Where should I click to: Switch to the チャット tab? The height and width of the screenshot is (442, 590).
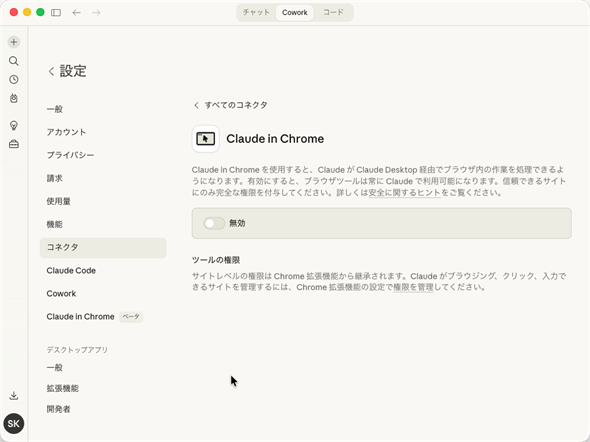click(x=256, y=12)
